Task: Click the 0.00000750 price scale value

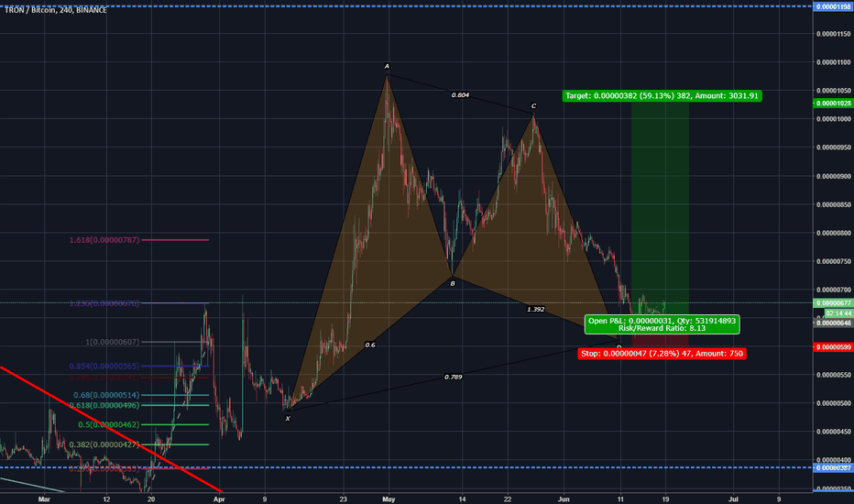Action: (833, 261)
